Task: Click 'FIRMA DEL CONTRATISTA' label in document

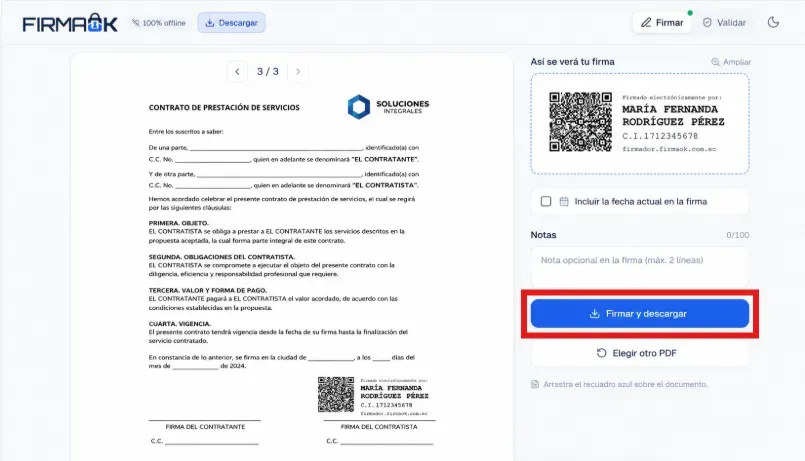Action: tap(379, 427)
